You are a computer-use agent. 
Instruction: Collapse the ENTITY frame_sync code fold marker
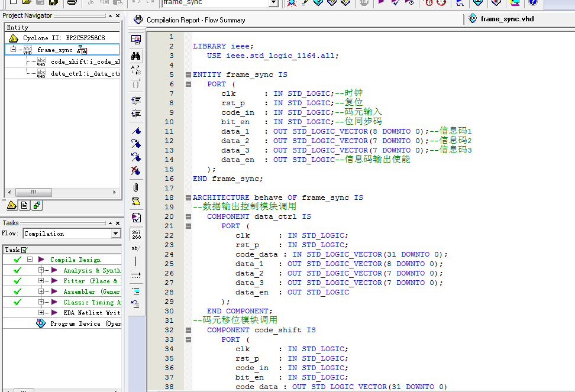[x=188, y=75]
